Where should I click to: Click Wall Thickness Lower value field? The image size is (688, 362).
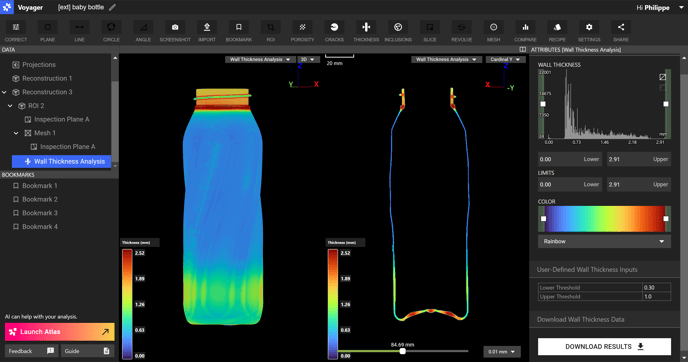(x=570, y=159)
